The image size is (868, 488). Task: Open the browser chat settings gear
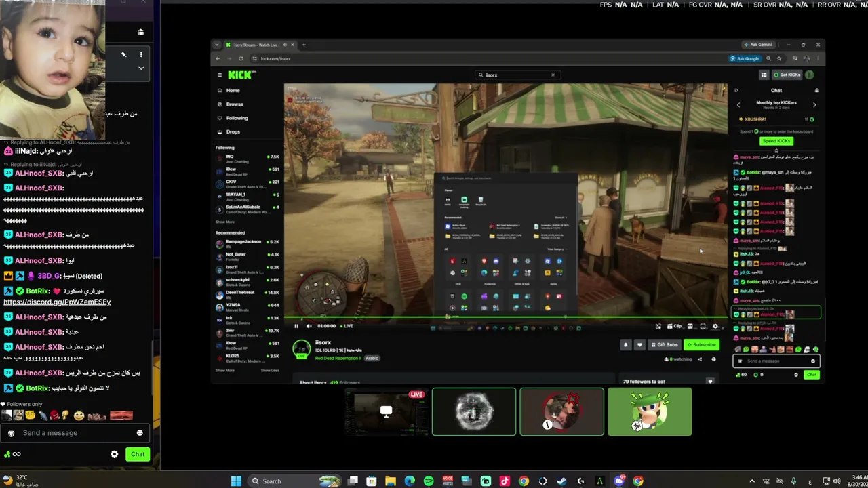point(796,375)
